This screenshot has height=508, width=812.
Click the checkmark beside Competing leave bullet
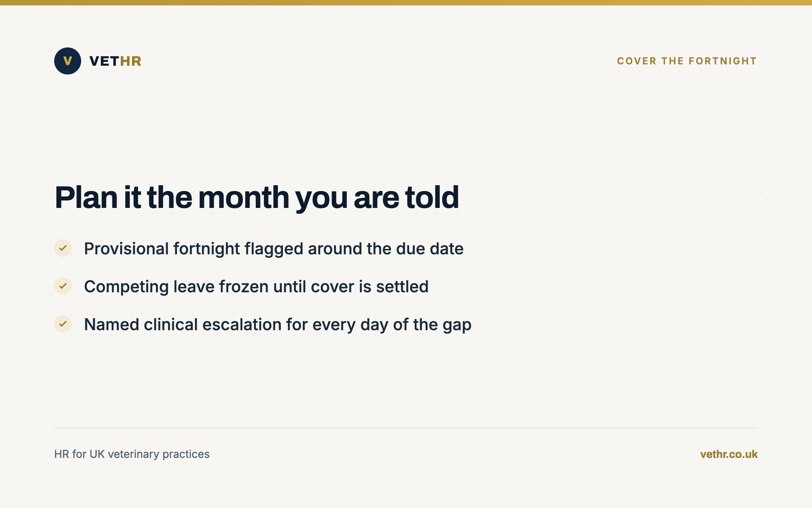63,286
